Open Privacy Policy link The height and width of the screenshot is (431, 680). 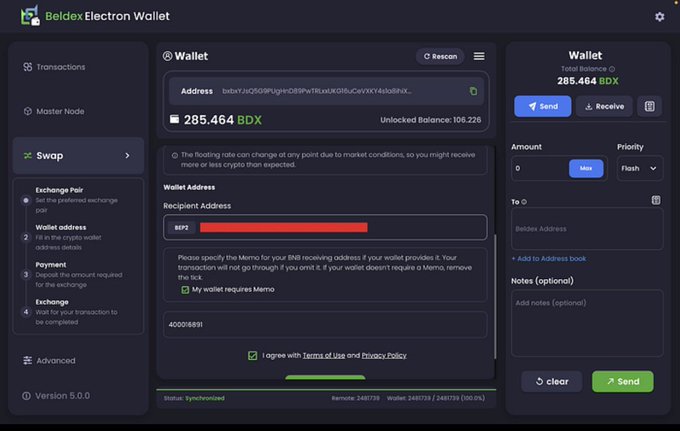pos(384,356)
